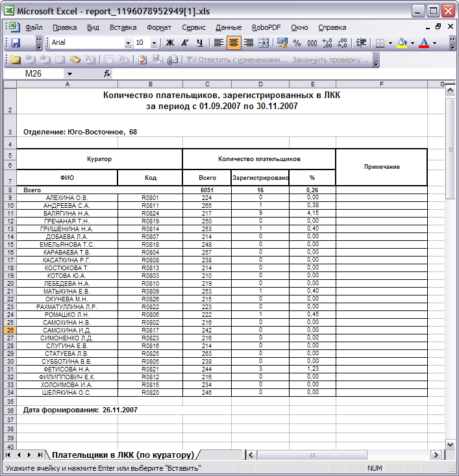Click Next Comment icon

pyautogui.click(x=45, y=60)
